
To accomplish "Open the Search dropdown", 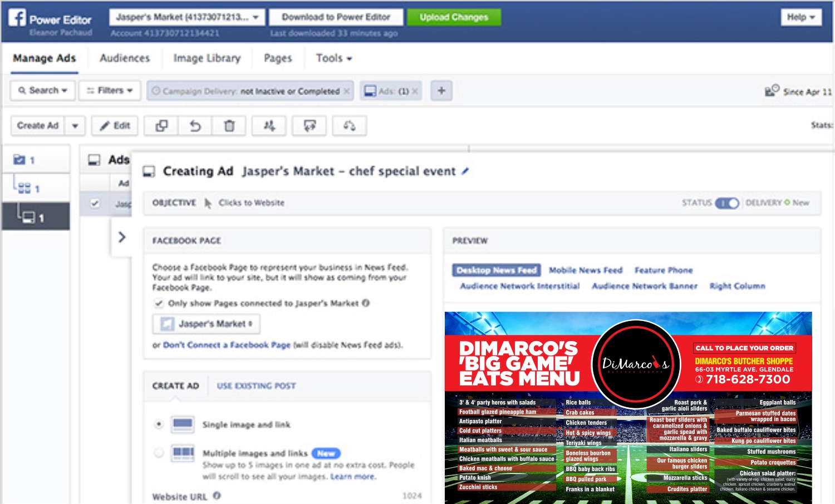I will tap(42, 90).
